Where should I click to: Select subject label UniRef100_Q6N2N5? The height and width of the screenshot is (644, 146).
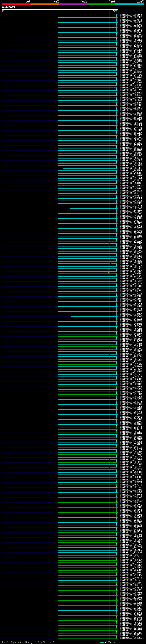pos(131,570)
